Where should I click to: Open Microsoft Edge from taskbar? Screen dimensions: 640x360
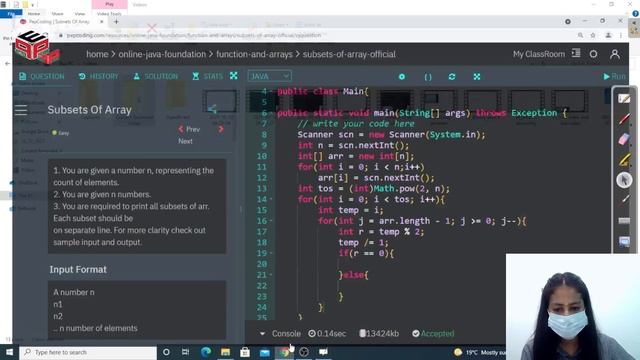point(206,352)
